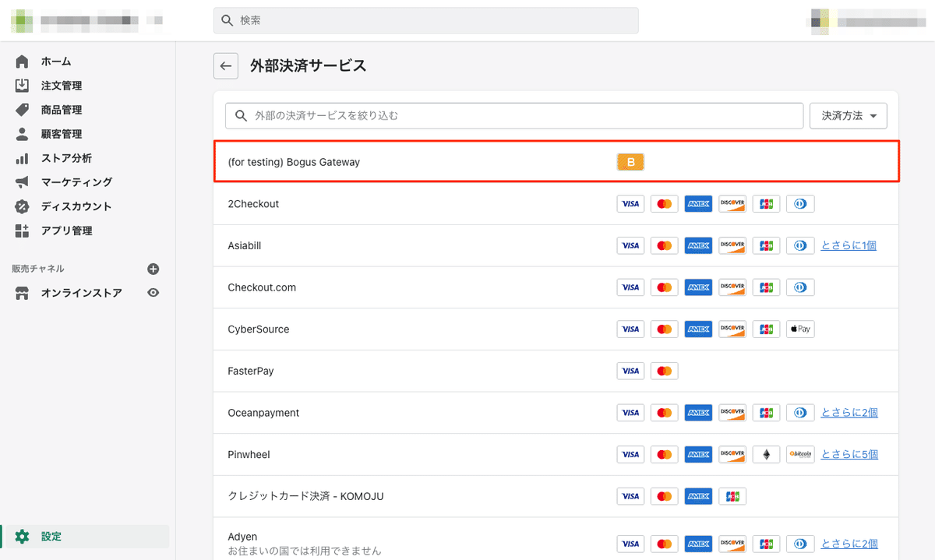Viewport: 935px width, 560px height.
Task: Open the 決済方法 dropdown filter
Action: click(849, 115)
